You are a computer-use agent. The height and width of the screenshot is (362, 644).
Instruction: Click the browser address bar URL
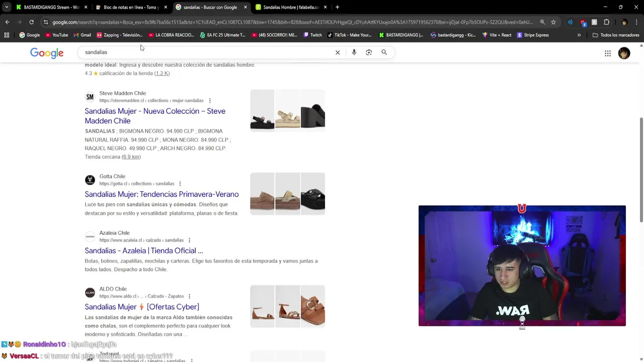pyautogui.click(x=292, y=22)
